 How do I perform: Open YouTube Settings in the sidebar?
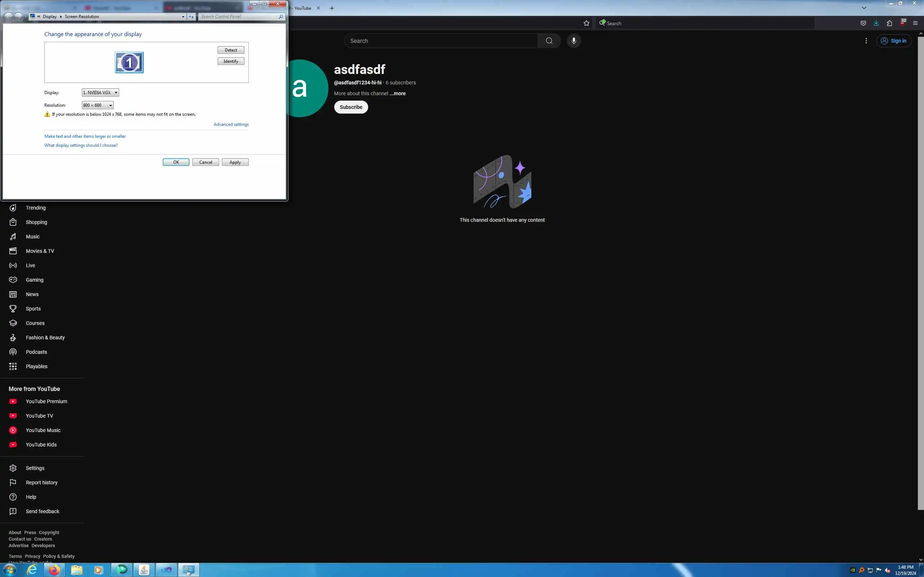35,468
